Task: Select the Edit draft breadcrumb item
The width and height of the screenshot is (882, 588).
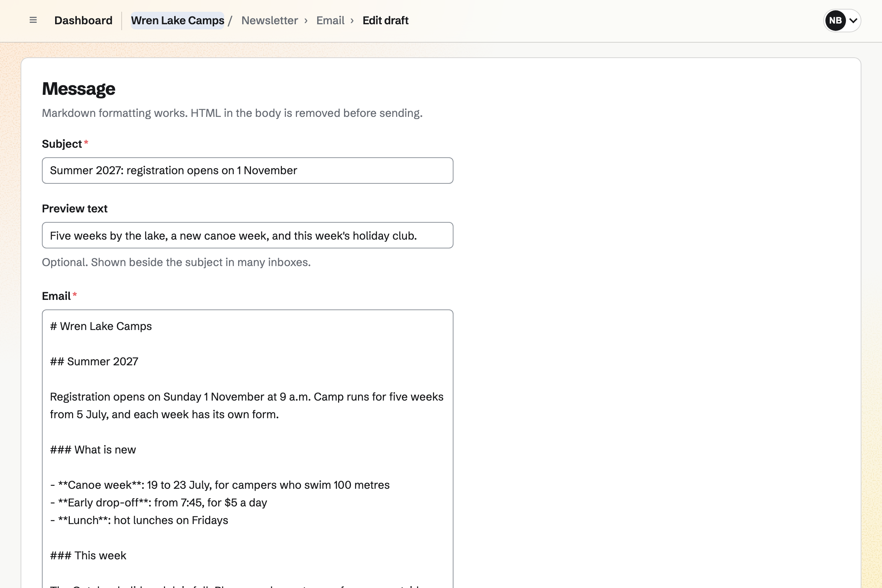Action: click(x=386, y=20)
